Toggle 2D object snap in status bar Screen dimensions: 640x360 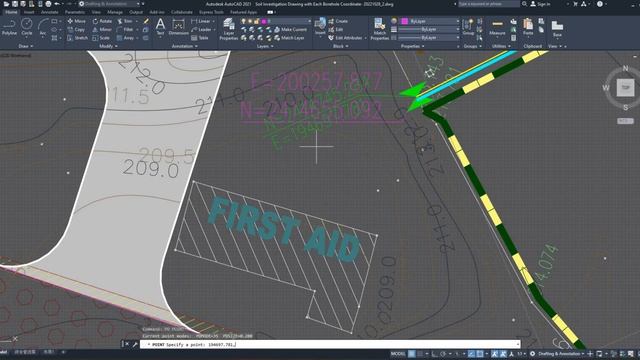(x=480, y=354)
